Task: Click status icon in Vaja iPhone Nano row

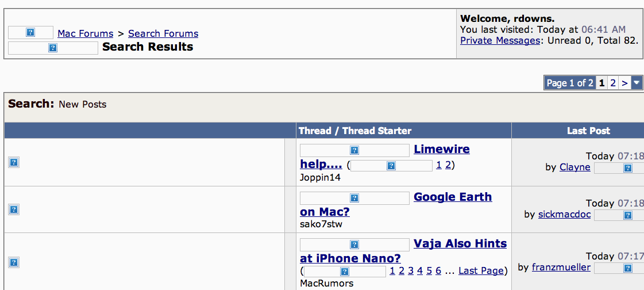Action: (14, 262)
